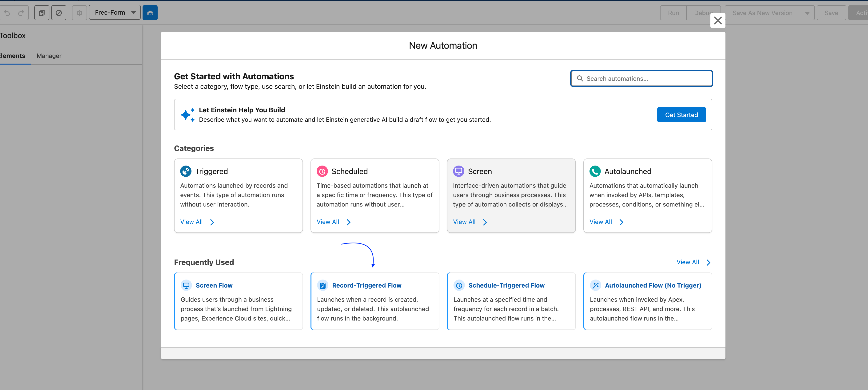Screen dimensions: 868x390
Task: Open View All under Triggered
Action: pos(191,222)
